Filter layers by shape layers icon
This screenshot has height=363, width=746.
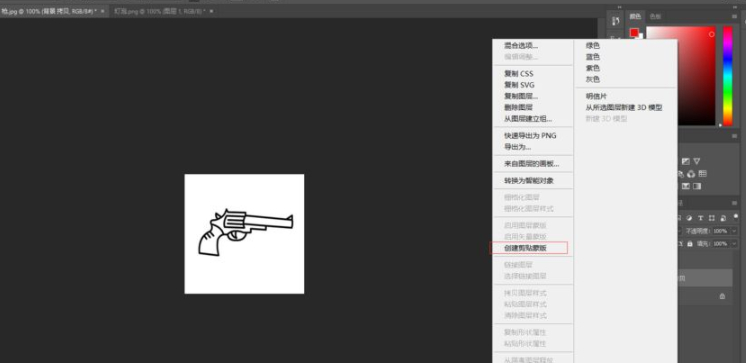tap(712, 218)
